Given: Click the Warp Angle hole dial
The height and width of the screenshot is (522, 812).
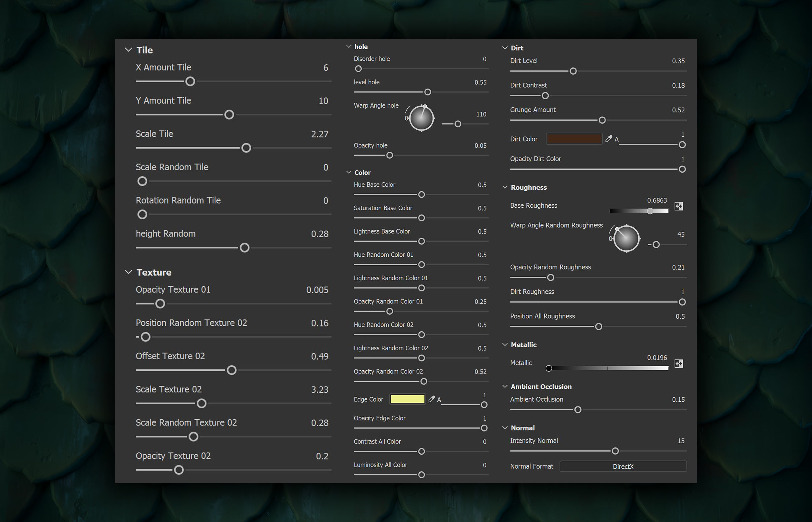Looking at the screenshot, I should point(421,118).
